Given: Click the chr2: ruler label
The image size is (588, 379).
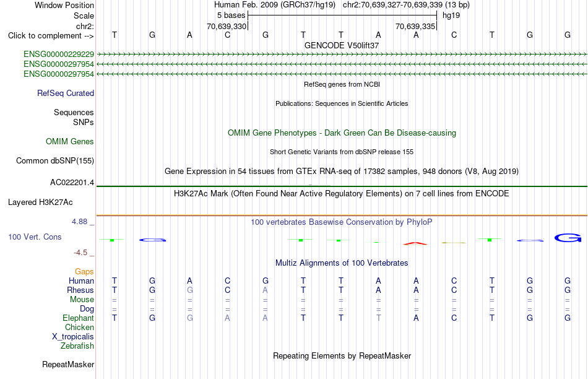Looking at the screenshot, I should pos(85,26).
